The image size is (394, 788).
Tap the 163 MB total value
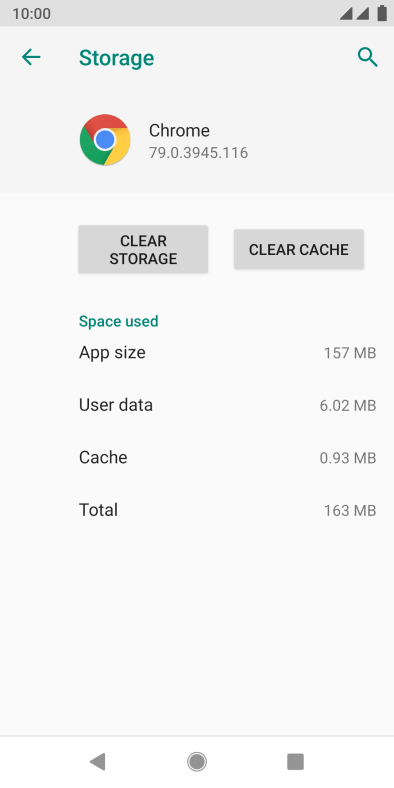tap(350, 511)
